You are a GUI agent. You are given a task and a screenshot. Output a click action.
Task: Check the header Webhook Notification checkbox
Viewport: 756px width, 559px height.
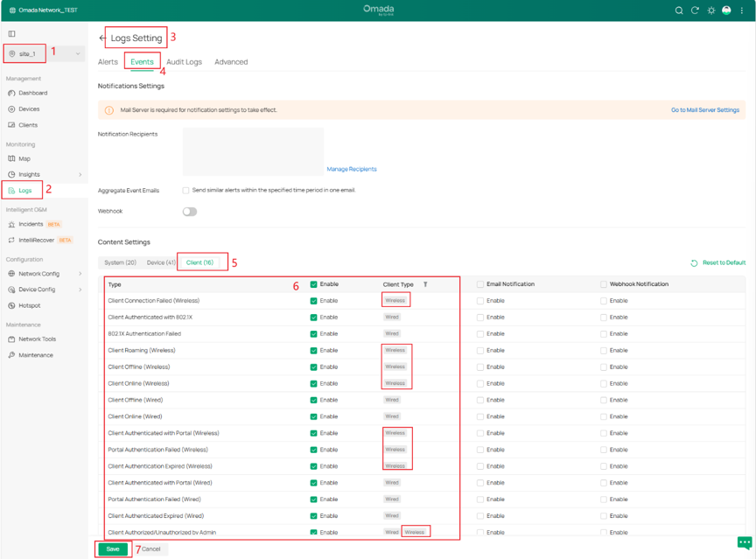(604, 284)
